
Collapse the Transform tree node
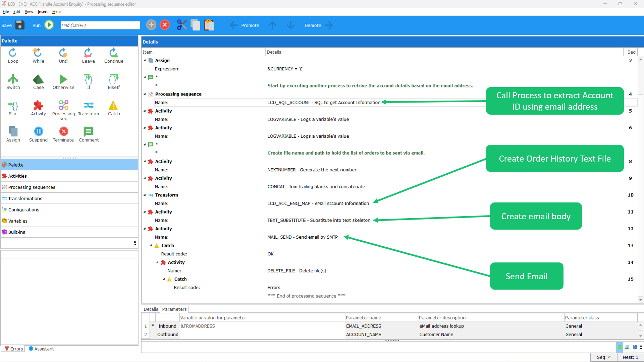(x=145, y=195)
